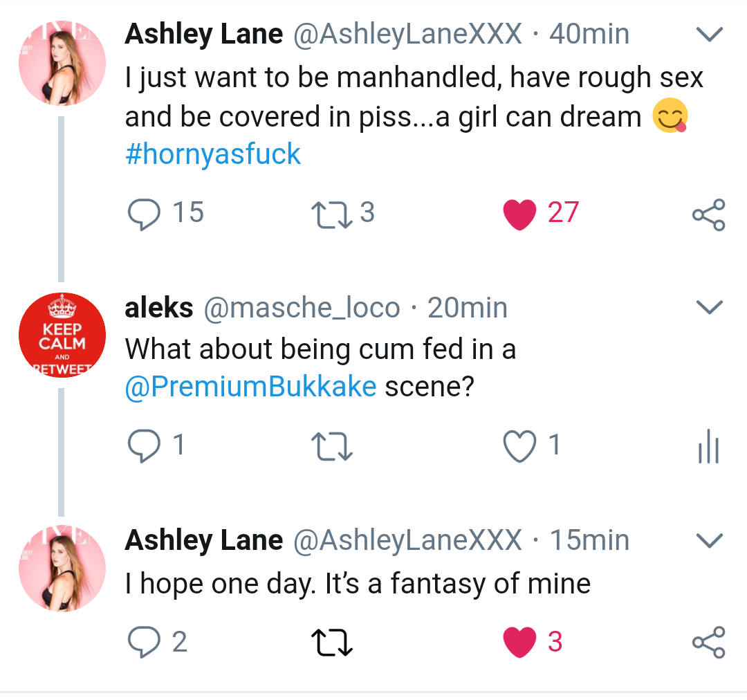Image resolution: width=747 pixels, height=700 pixels.
Task: Like the aleks tweet
Action: pyautogui.click(x=519, y=446)
